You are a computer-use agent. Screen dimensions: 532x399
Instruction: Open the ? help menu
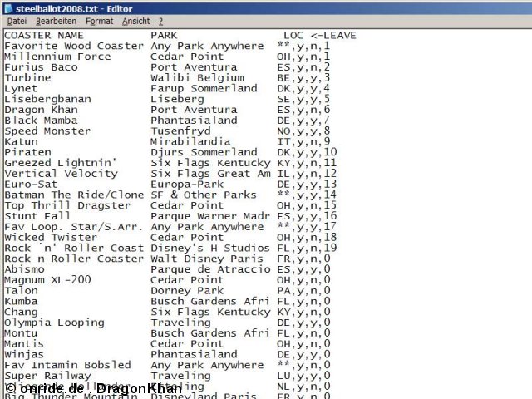160,22
